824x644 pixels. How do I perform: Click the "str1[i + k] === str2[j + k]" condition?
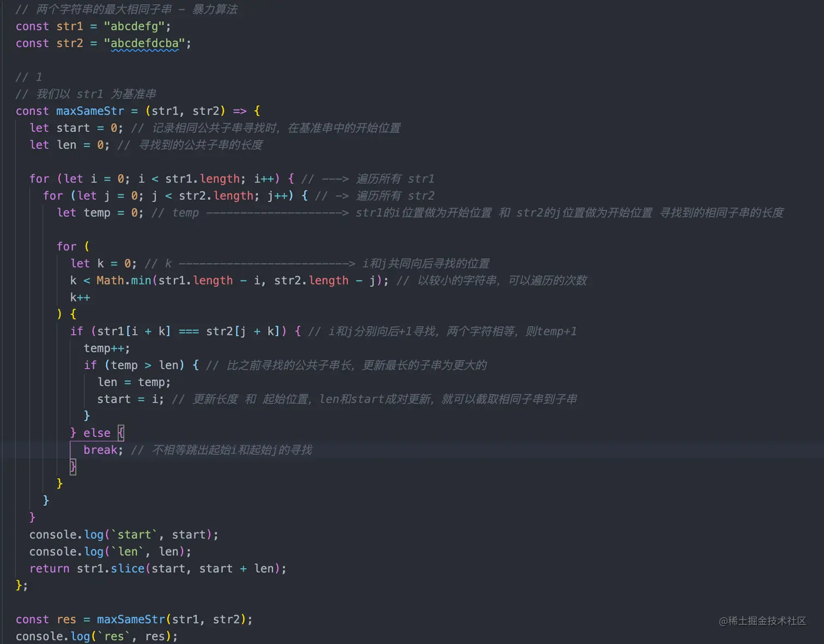click(189, 331)
